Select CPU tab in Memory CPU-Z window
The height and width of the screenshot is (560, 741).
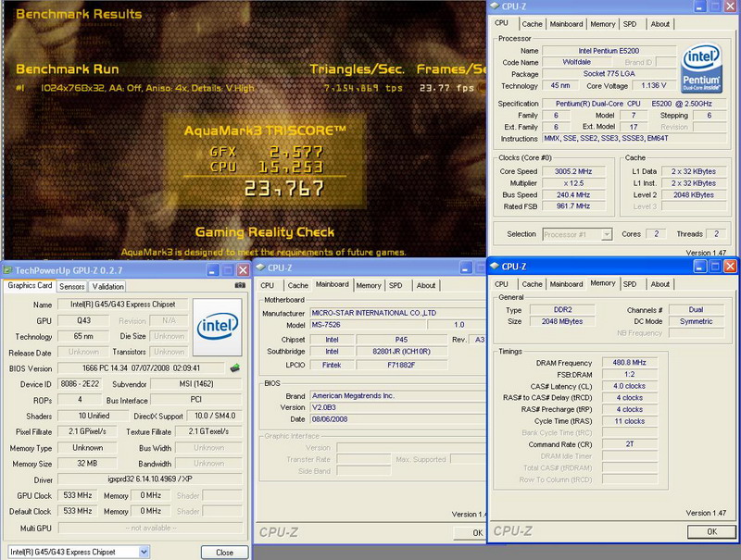click(x=501, y=284)
